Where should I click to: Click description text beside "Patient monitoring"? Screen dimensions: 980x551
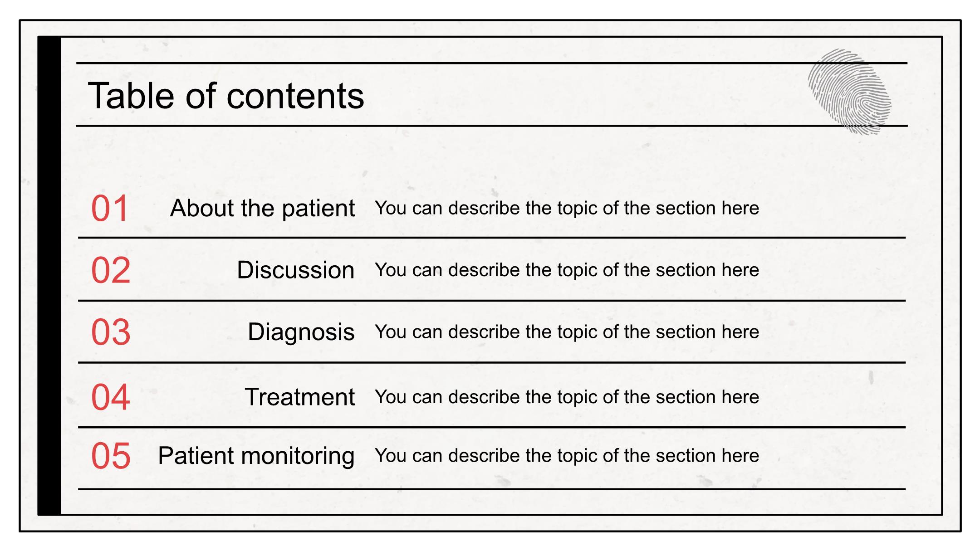click(x=567, y=456)
